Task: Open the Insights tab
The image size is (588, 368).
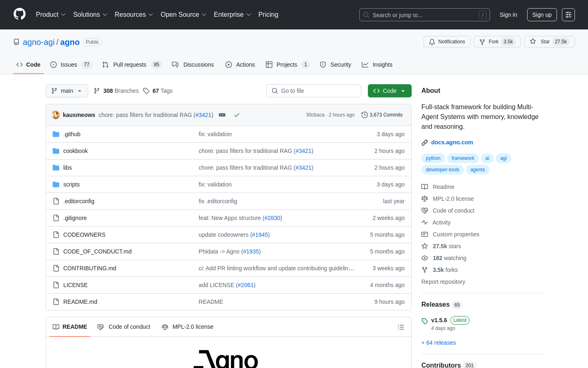Action: 377,65
